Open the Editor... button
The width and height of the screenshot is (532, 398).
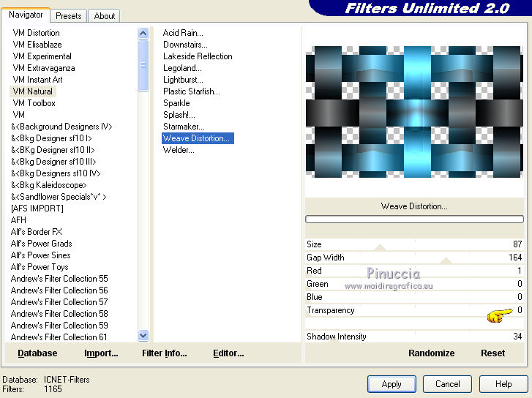tap(228, 353)
